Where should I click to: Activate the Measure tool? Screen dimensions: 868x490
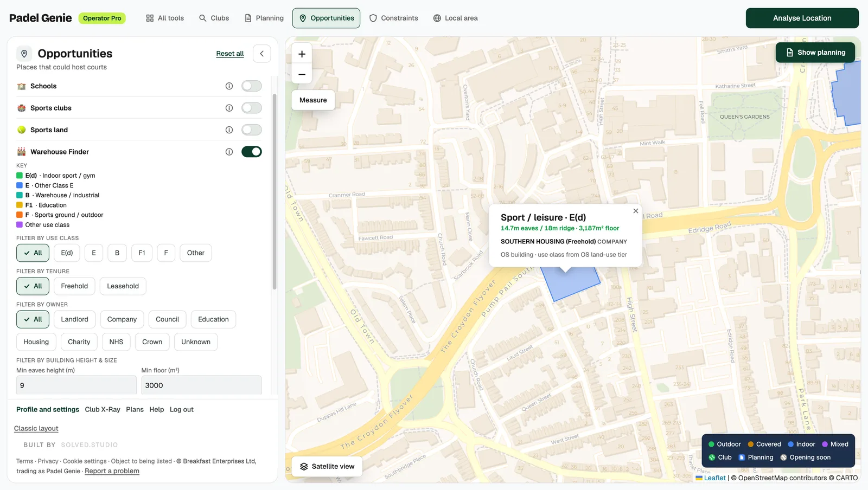pyautogui.click(x=313, y=100)
